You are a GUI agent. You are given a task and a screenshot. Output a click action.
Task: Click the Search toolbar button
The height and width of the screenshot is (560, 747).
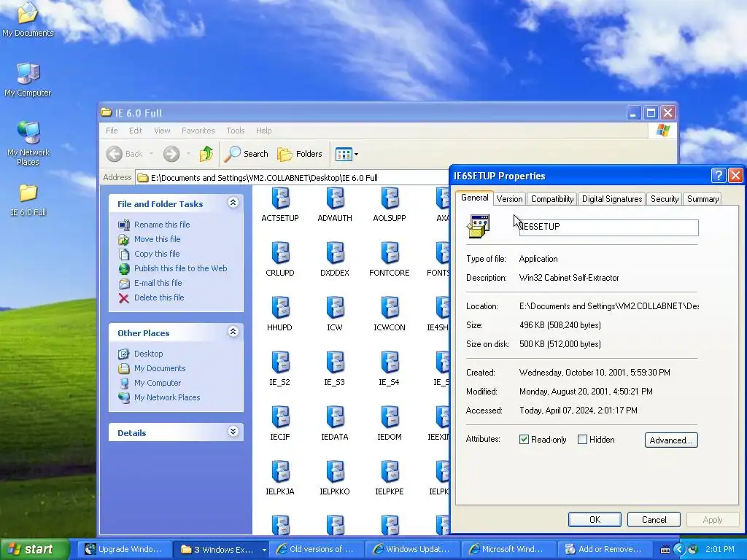tap(247, 154)
